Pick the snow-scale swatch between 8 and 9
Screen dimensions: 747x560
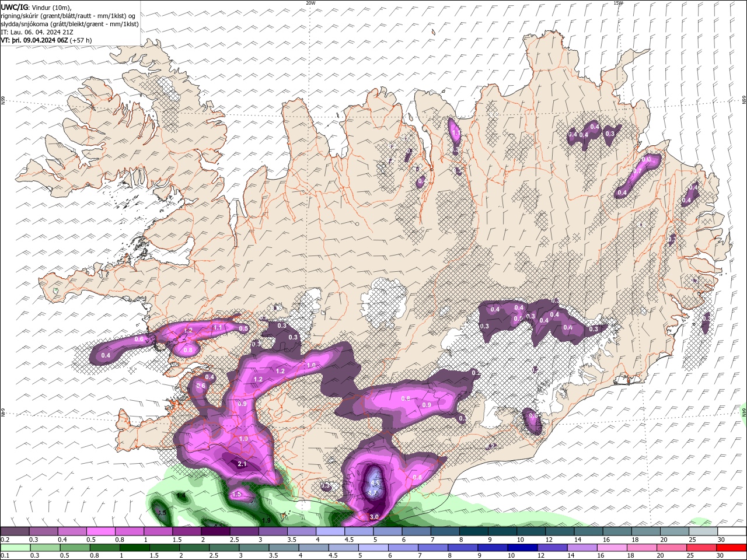473,531
